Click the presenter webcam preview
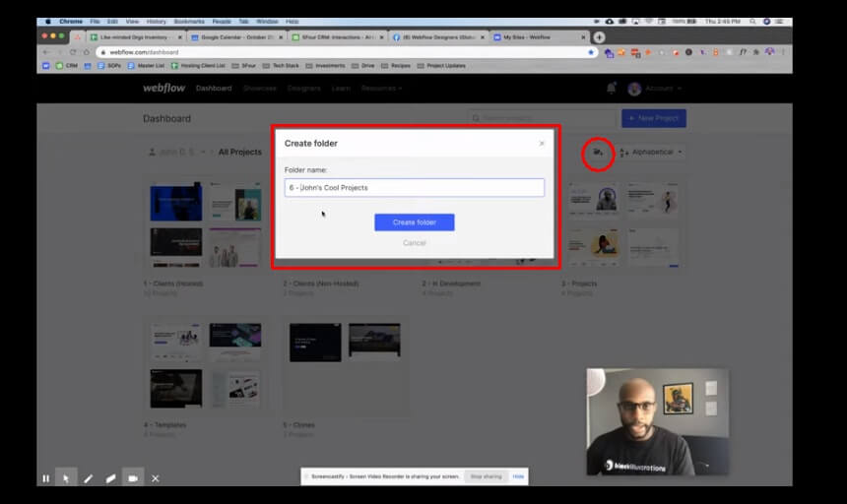 click(x=657, y=422)
